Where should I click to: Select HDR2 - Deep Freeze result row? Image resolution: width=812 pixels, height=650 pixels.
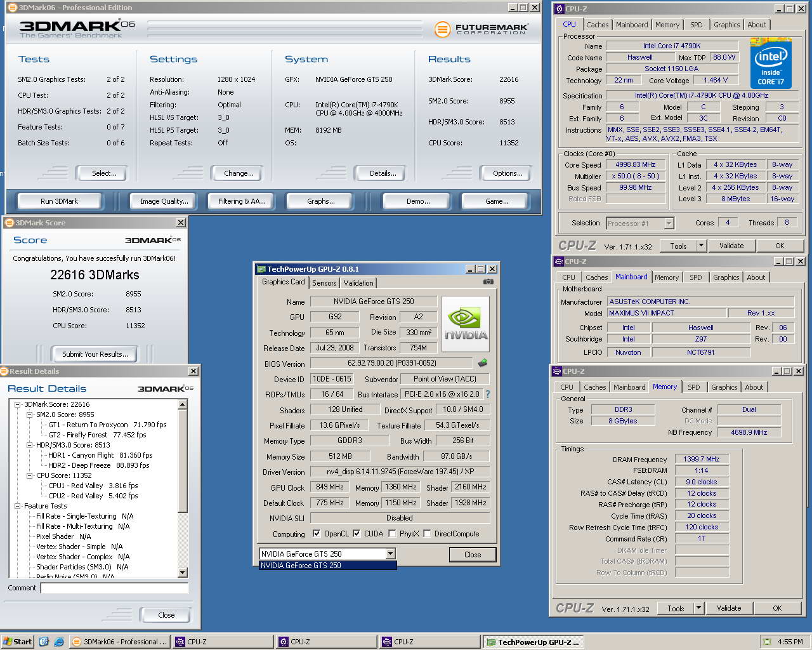point(99,465)
